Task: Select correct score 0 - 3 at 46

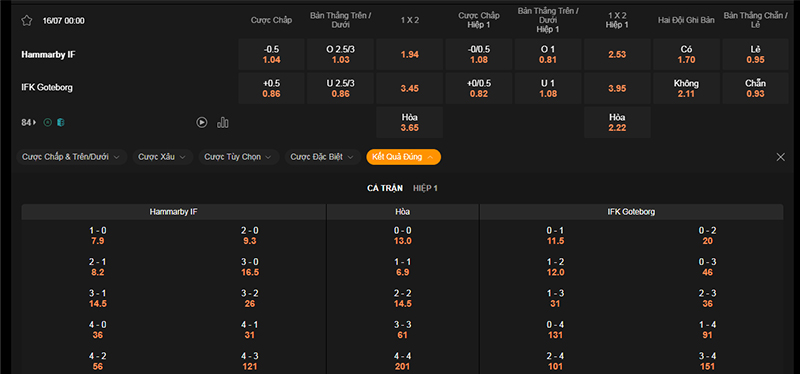Action: (x=708, y=267)
